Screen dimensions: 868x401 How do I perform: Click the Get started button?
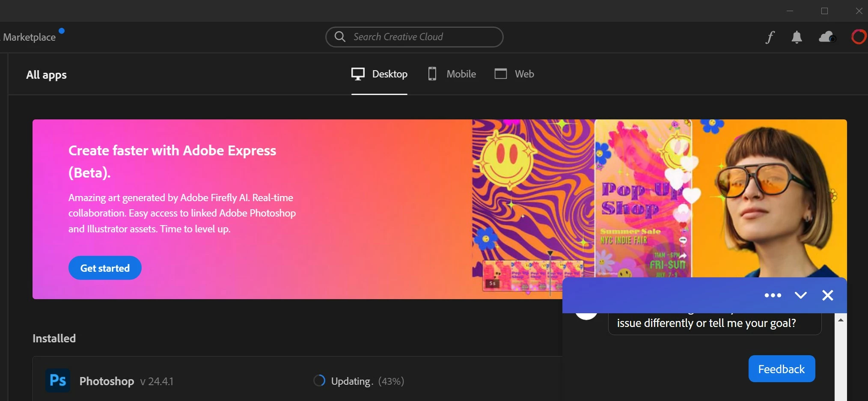(105, 268)
